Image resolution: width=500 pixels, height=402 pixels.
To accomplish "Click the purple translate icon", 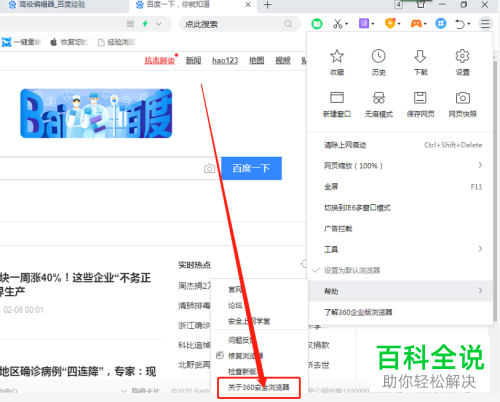I will (364, 24).
